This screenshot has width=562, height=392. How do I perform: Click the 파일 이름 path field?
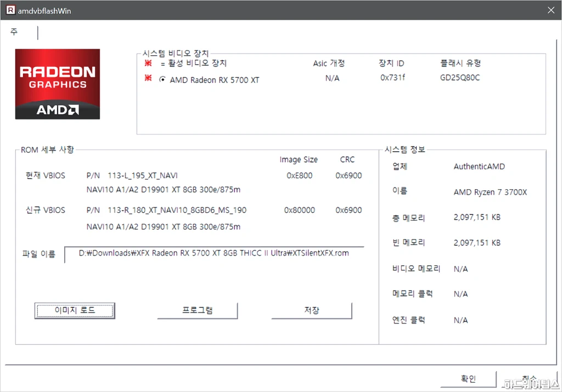coord(214,254)
